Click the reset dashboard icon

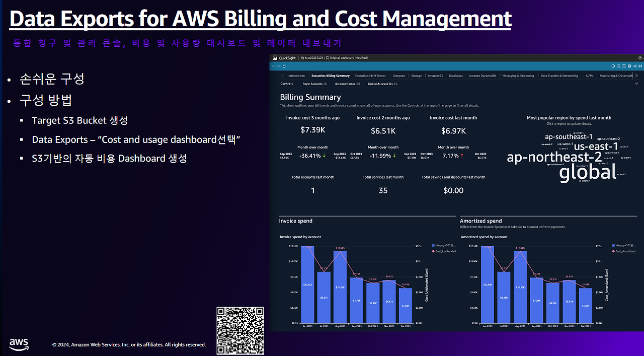[284, 66]
